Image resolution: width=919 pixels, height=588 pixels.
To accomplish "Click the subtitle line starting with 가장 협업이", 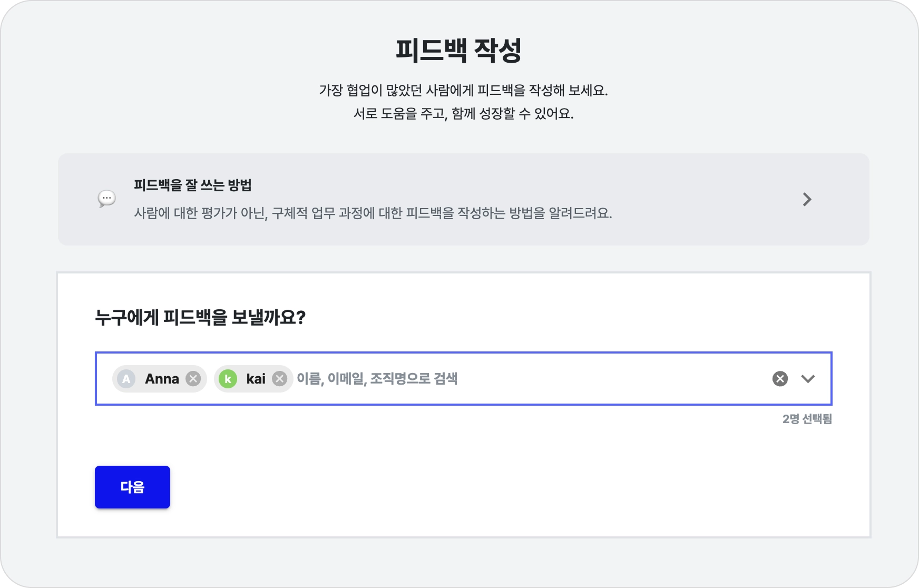I will 463,90.
